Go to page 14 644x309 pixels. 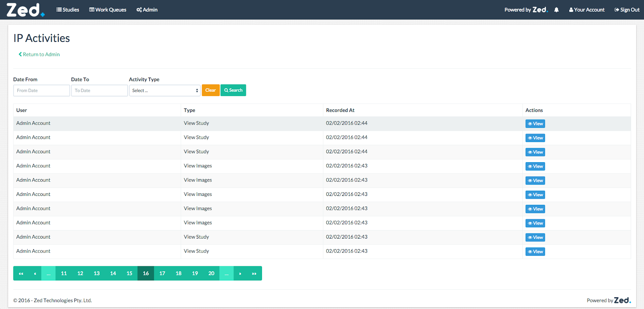[x=113, y=273]
